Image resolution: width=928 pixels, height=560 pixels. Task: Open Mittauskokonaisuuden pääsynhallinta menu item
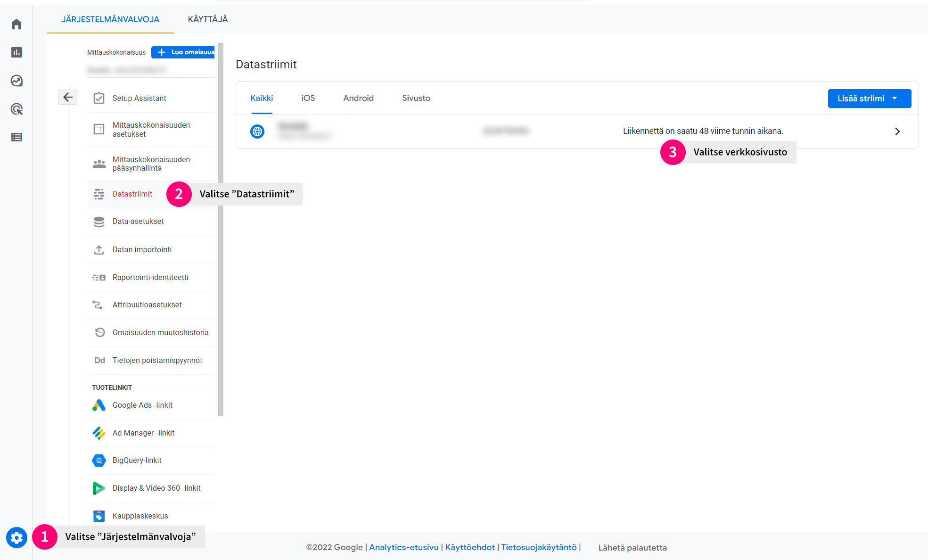[x=152, y=164]
